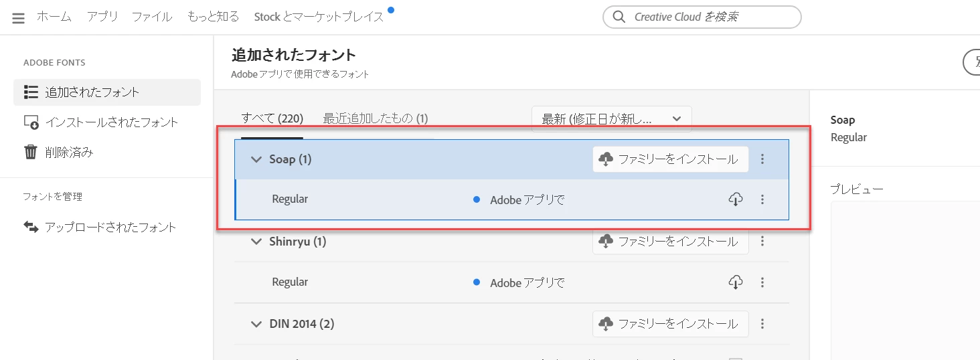This screenshot has height=360, width=980.
Task: Click the cloud download icon for Soap Regular
Action: pos(736,199)
